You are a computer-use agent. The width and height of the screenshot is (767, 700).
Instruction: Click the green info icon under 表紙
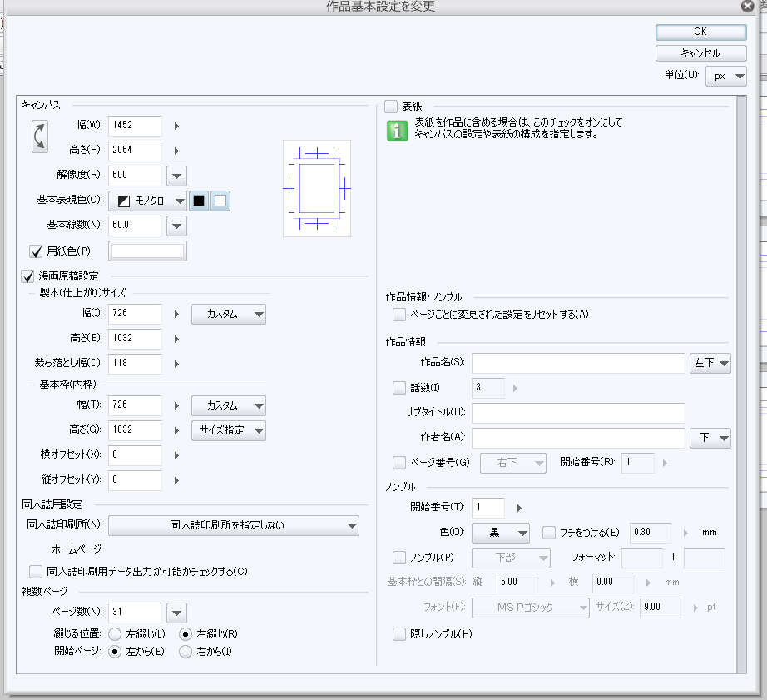[x=397, y=131]
